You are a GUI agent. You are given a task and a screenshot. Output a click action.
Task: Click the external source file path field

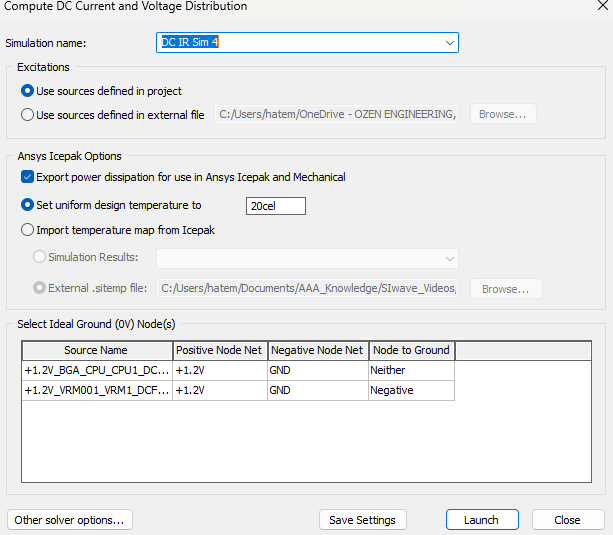(337, 115)
